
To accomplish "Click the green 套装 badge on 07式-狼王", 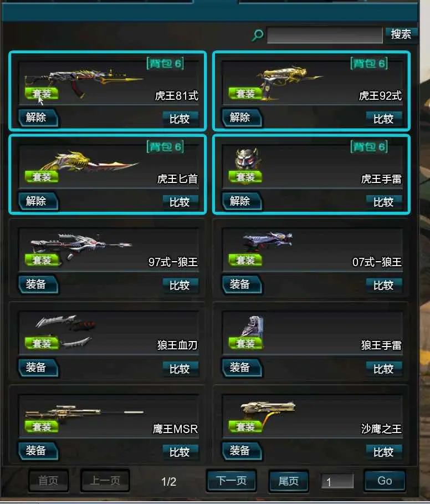I will point(245,260).
